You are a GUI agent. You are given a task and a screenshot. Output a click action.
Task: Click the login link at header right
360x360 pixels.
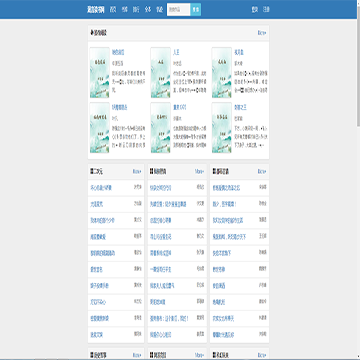(255, 10)
